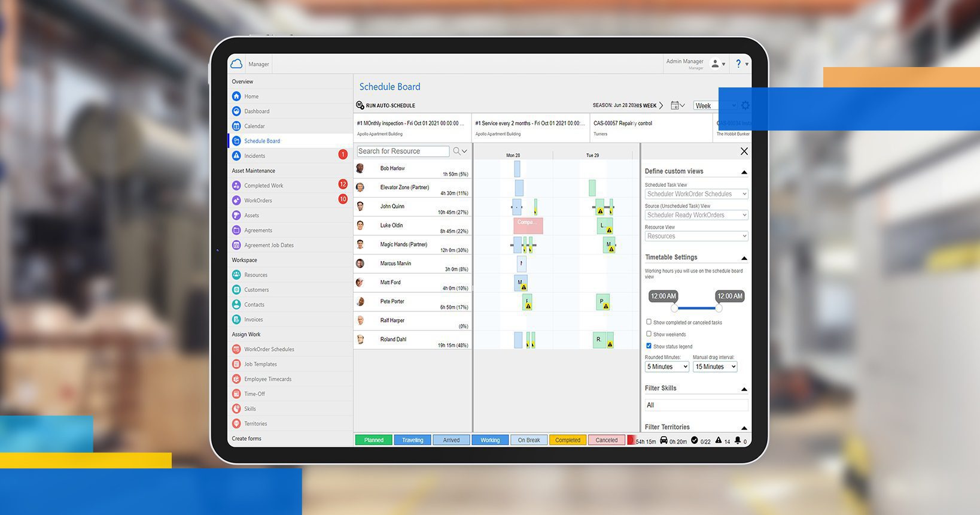Go to WorkOrders in the sidebar
This screenshot has height=515, width=980.
tap(258, 201)
